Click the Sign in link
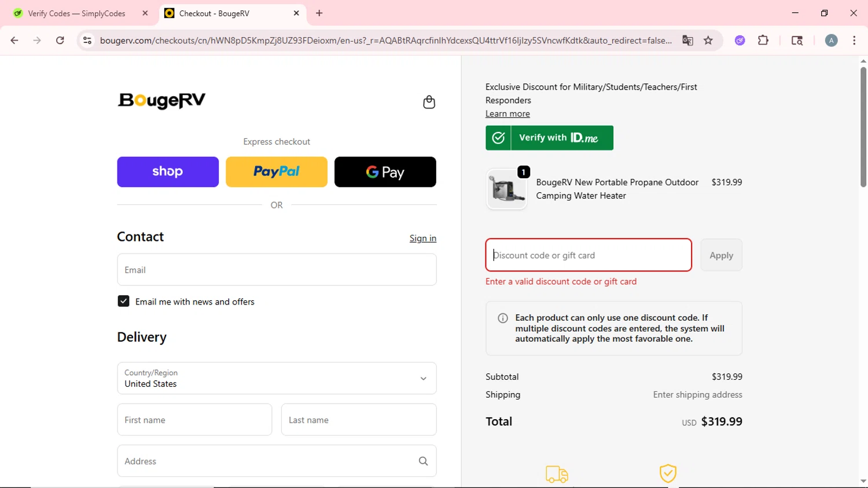 point(423,238)
